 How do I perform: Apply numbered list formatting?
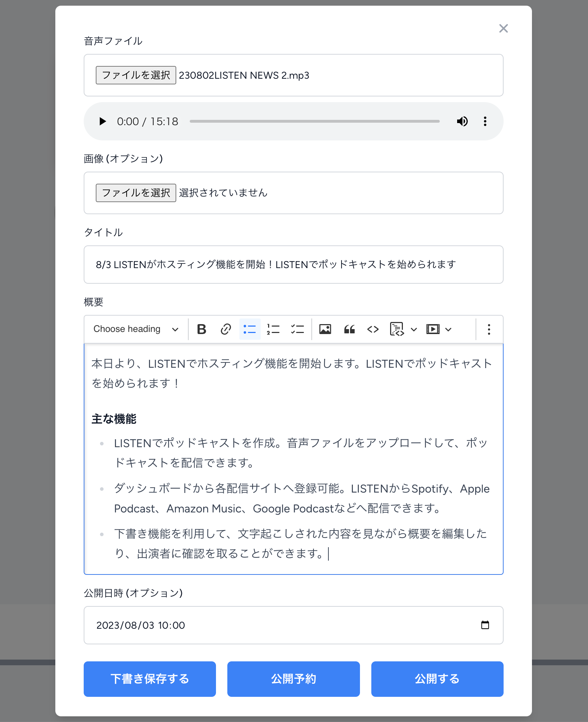pos(273,329)
